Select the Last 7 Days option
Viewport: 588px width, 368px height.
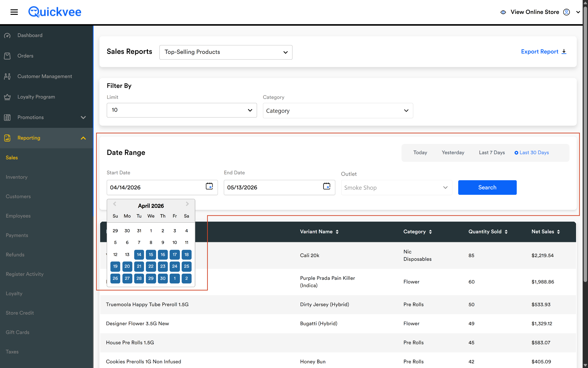pyautogui.click(x=492, y=153)
